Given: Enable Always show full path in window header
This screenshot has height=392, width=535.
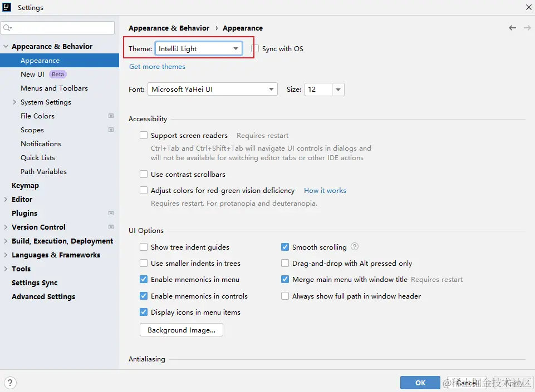Looking at the screenshot, I should click(285, 296).
